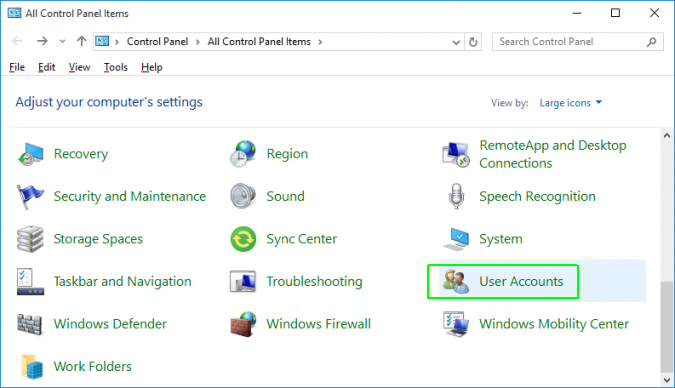Open the Recovery icon

point(30,154)
